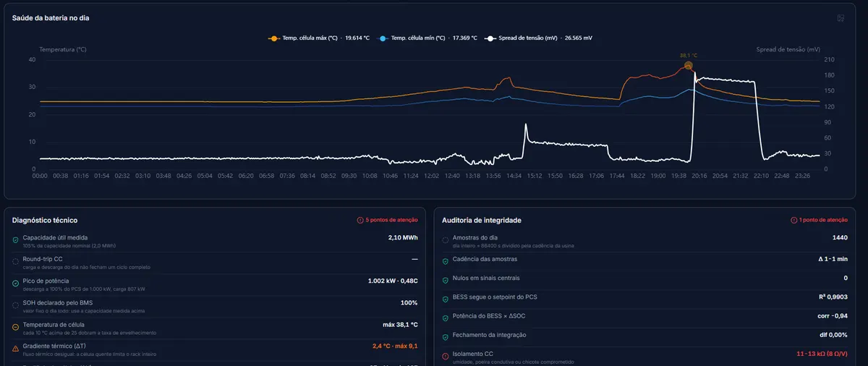
Task: Click alert icon in '5 pontos de atenção' badge
Action: click(360, 220)
